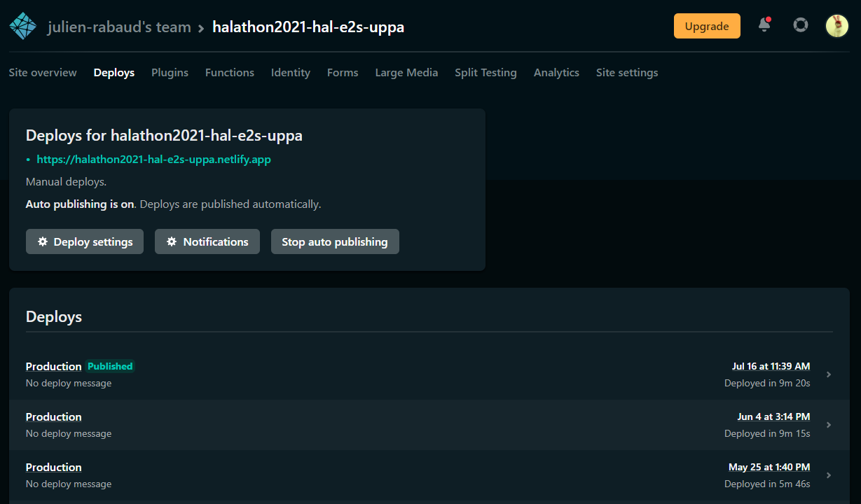The height and width of the screenshot is (504, 861).
Task: Switch to the Site overview tab
Action: click(43, 73)
